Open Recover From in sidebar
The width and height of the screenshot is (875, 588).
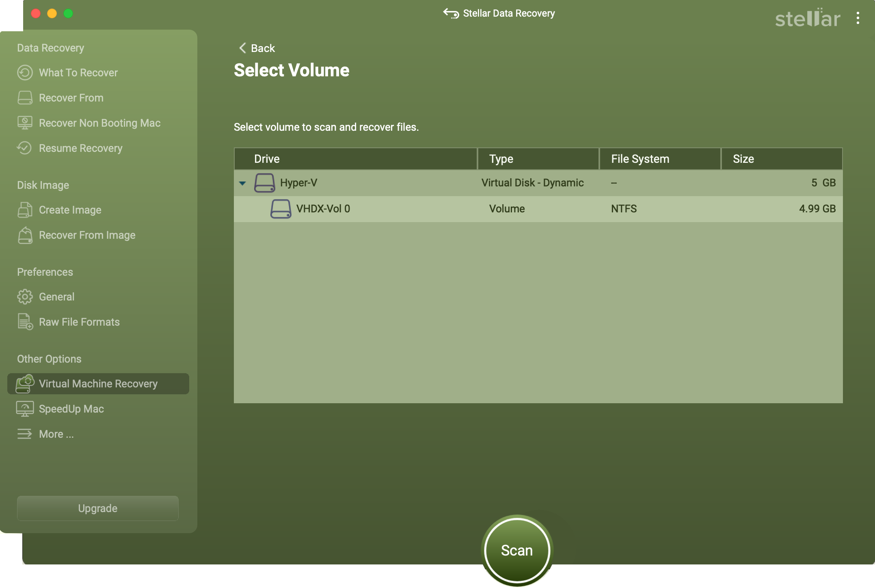click(71, 98)
